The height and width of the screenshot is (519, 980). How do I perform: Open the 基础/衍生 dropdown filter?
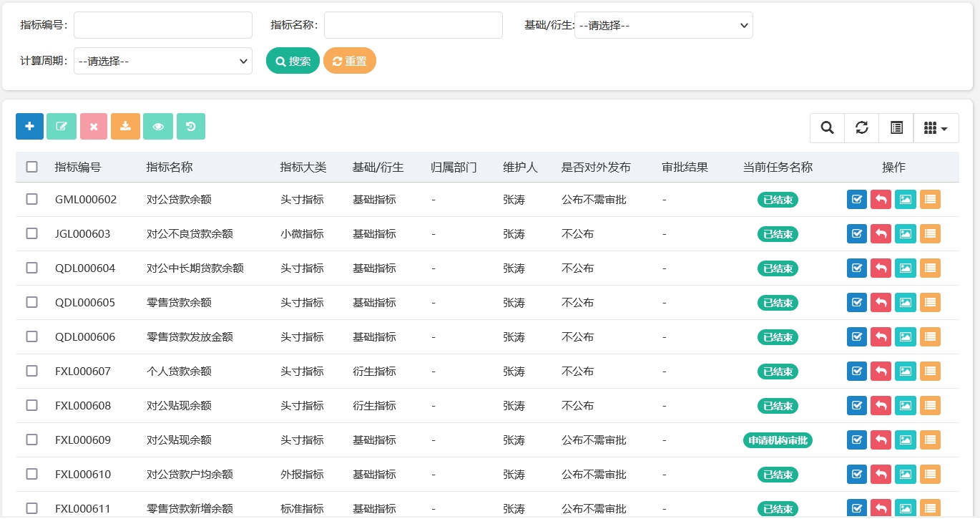pyautogui.click(x=664, y=25)
